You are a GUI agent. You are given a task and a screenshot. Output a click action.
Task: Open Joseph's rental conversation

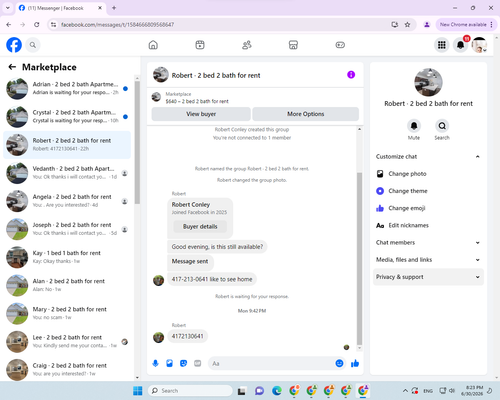(67, 229)
